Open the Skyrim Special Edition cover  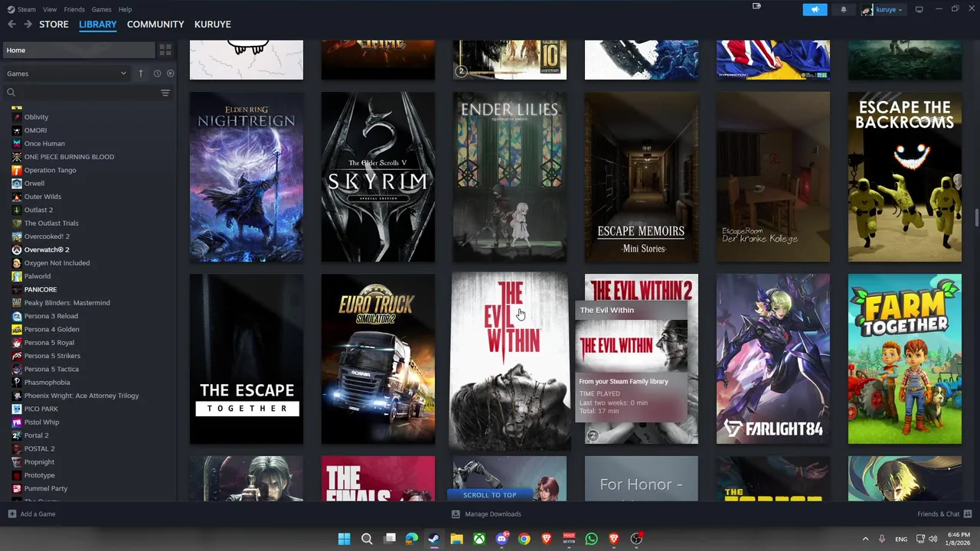tap(378, 177)
